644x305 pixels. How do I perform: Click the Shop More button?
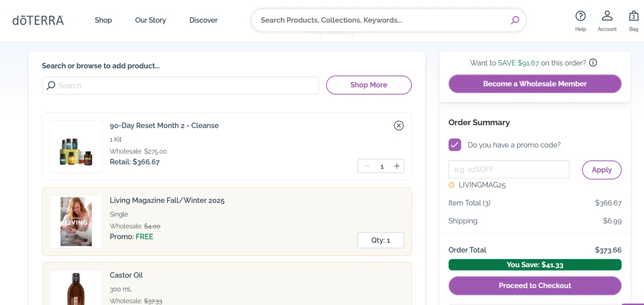click(369, 85)
